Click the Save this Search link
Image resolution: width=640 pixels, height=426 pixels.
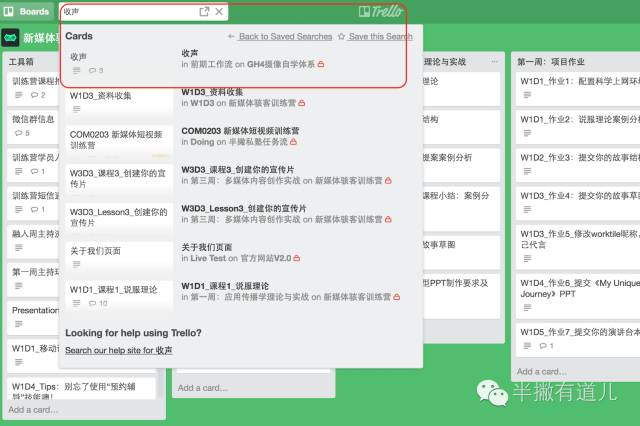coord(380,37)
